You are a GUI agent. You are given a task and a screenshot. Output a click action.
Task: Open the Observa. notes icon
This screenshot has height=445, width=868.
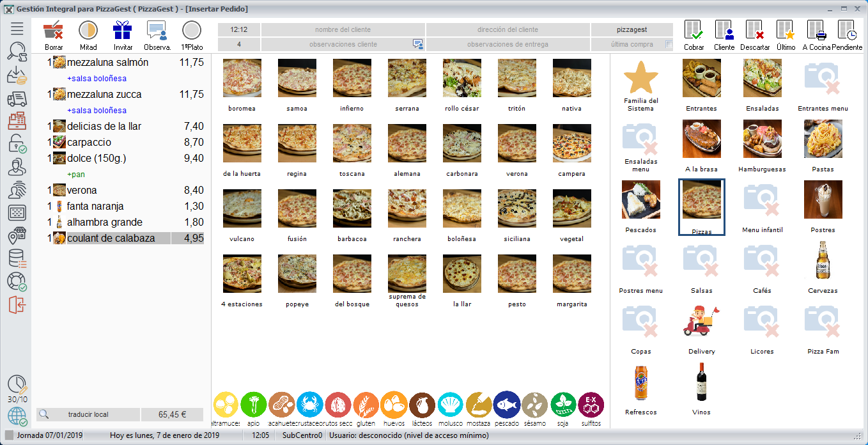(157, 31)
